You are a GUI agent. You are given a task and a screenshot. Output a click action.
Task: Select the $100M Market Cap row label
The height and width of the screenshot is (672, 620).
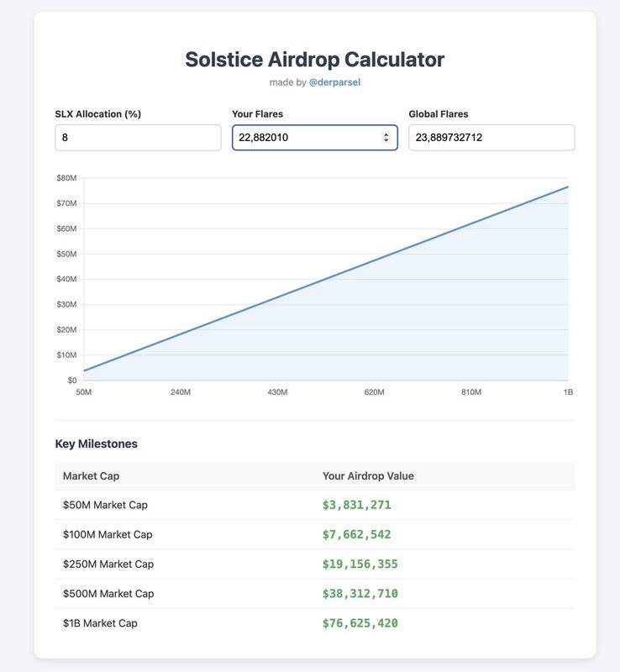(108, 534)
